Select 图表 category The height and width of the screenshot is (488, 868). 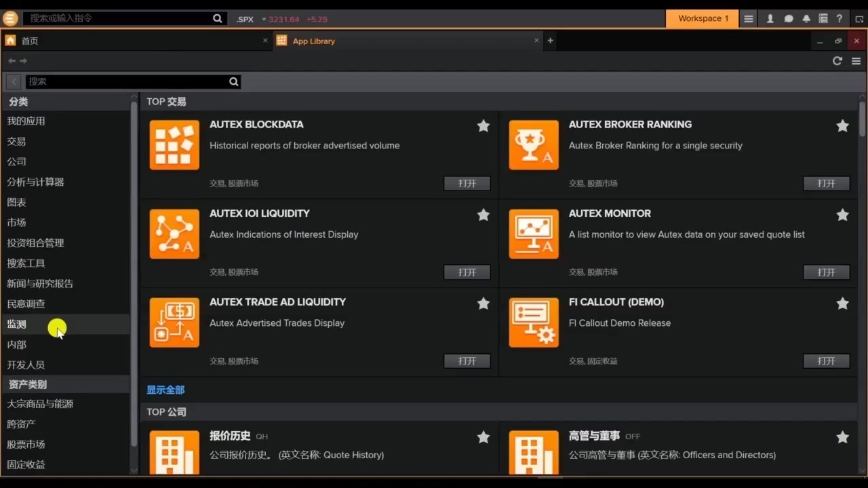click(64, 202)
